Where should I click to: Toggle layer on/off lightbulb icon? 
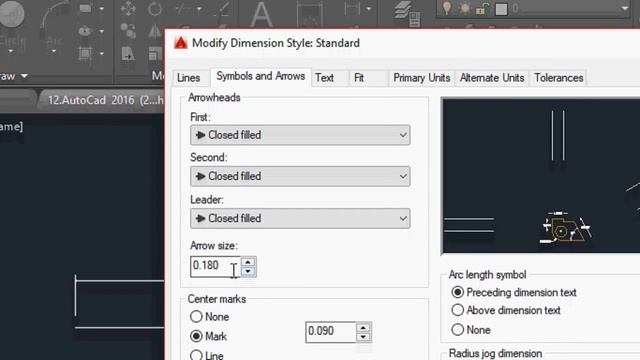[x=447, y=8]
